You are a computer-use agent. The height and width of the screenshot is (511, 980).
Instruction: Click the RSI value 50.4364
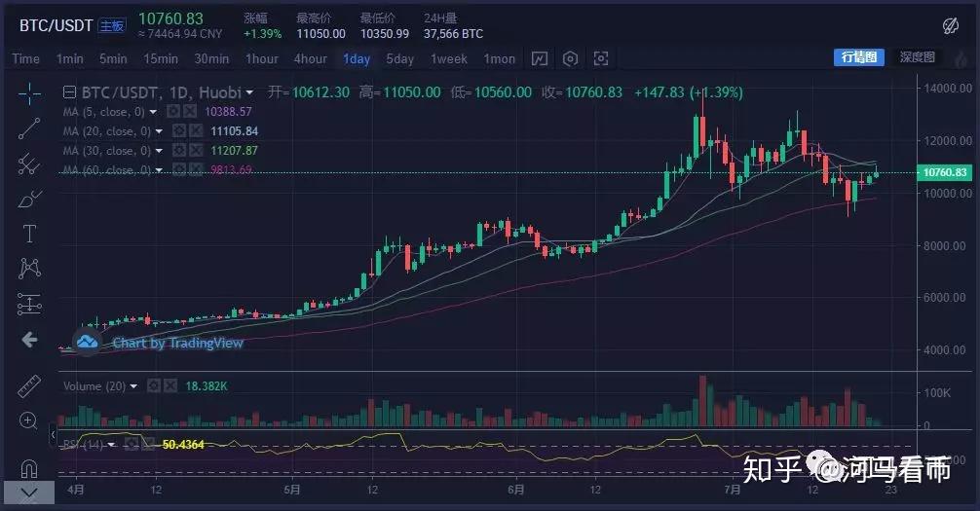click(x=183, y=445)
